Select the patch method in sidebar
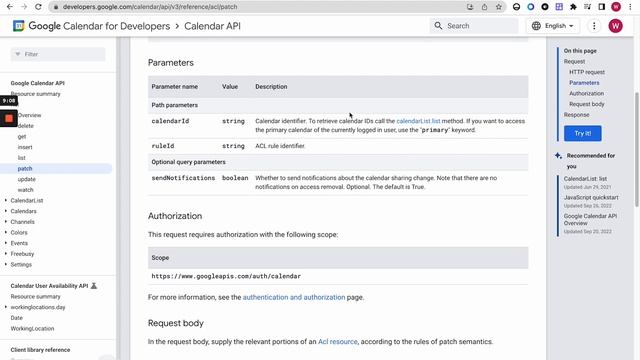Image resolution: width=640 pixels, height=360 pixels. coord(25,169)
